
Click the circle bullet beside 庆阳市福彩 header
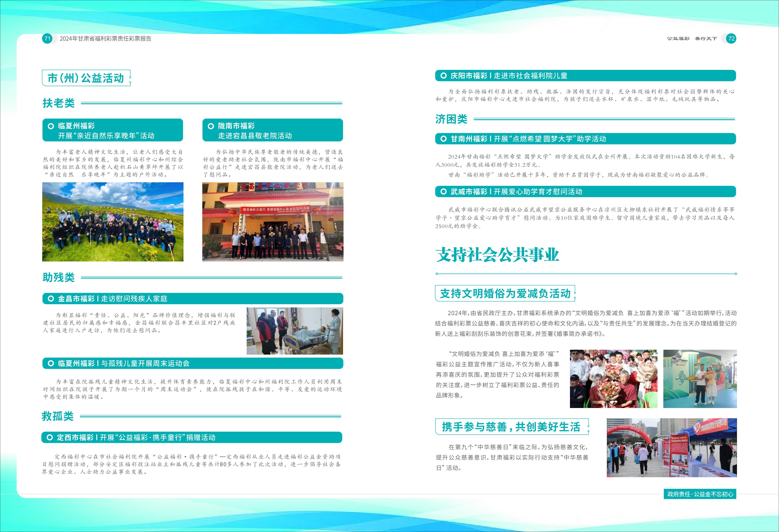coord(443,76)
